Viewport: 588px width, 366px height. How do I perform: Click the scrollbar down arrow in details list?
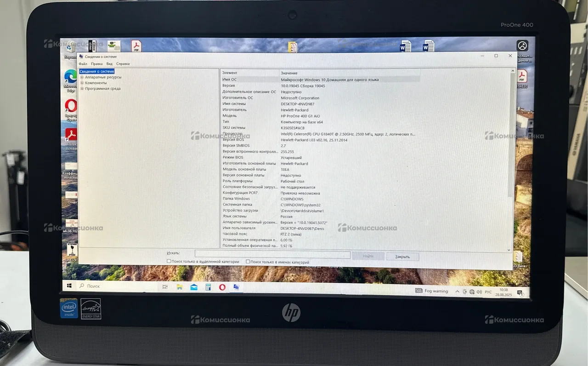[509, 250]
